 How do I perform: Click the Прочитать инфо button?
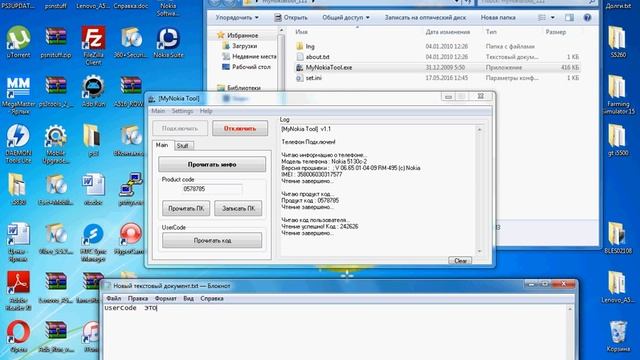click(x=212, y=164)
